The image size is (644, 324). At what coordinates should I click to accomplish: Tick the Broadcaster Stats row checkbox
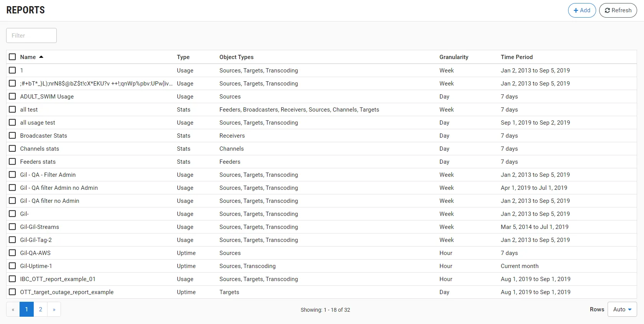tap(12, 135)
